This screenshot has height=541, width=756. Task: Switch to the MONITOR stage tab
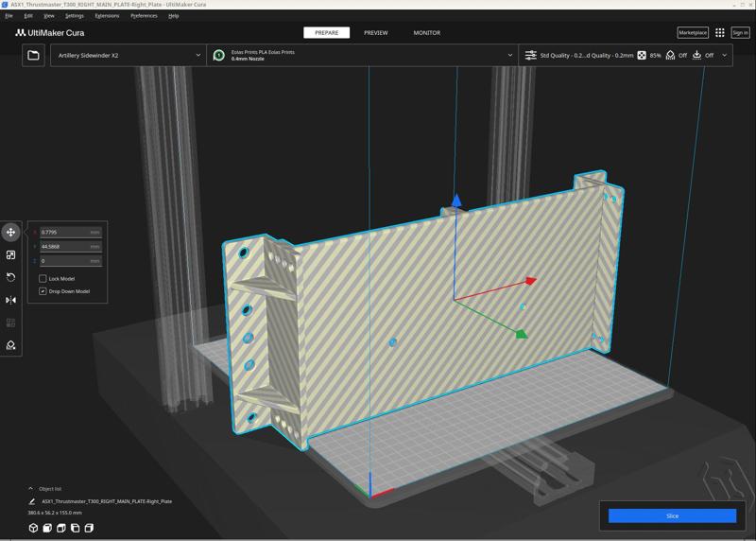pos(427,33)
